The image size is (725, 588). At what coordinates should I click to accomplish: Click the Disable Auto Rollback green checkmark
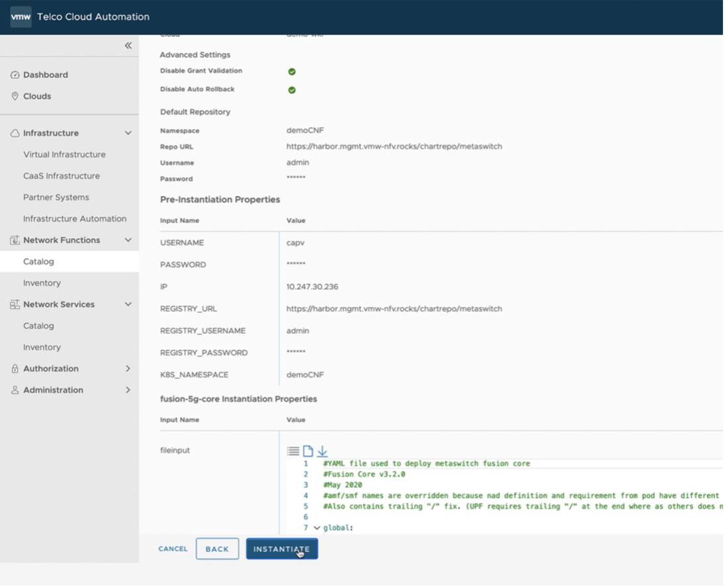click(x=292, y=90)
